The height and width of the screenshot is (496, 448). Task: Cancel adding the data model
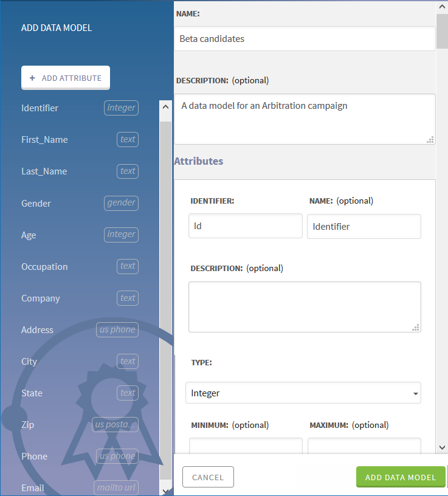click(x=208, y=477)
